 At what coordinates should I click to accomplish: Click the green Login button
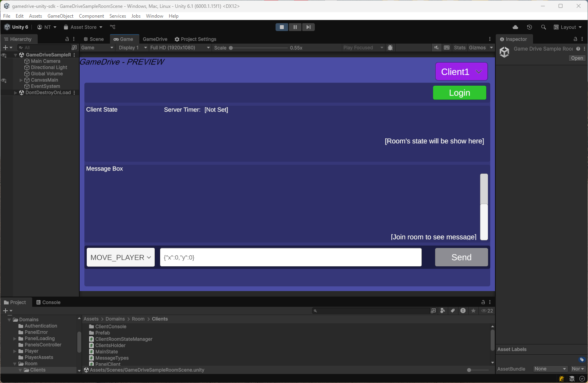click(459, 93)
